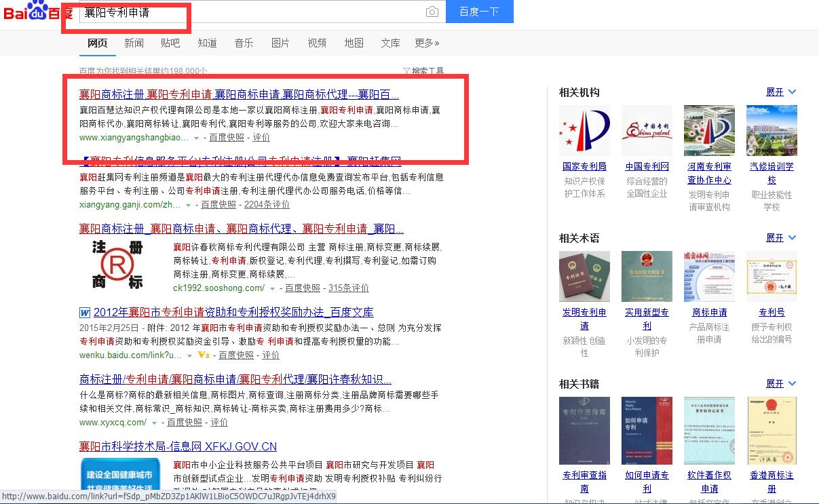Open 实用新型专利 link

(x=647, y=319)
